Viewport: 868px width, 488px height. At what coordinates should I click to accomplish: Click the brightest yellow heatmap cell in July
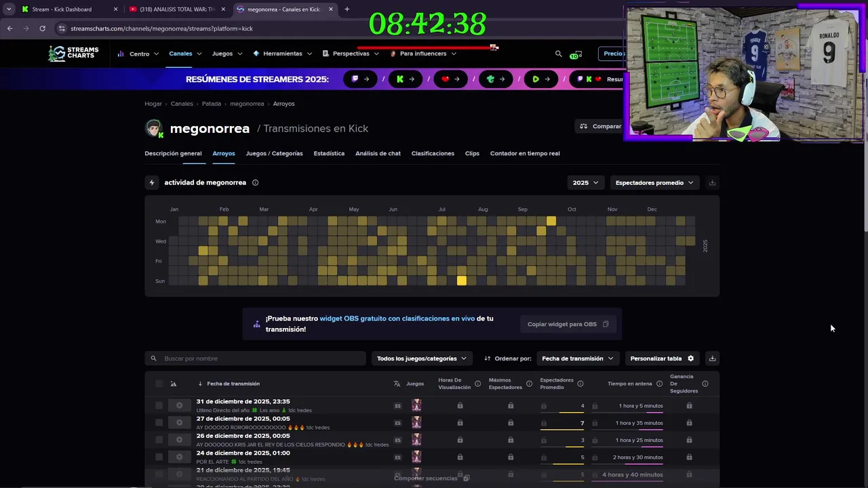click(462, 281)
